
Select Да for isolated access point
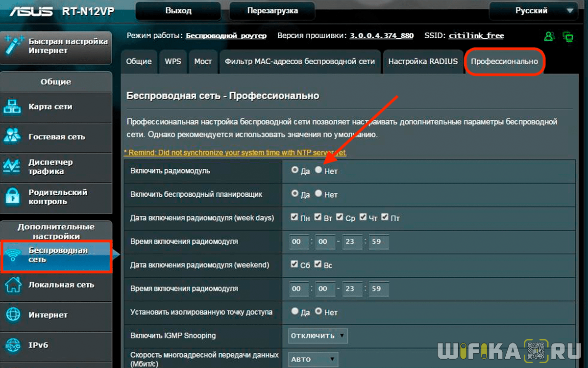(x=294, y=311)
